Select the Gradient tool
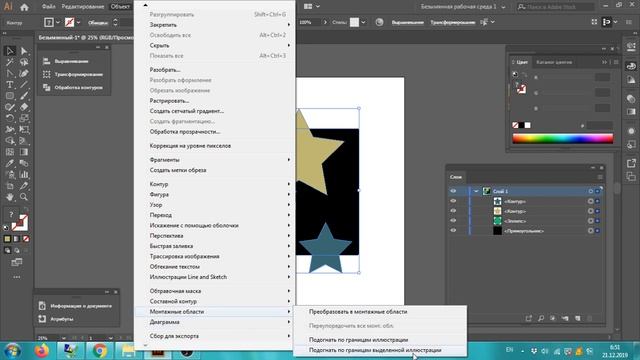The width and height of the screenshot is (640, 360). pos(24,152)
